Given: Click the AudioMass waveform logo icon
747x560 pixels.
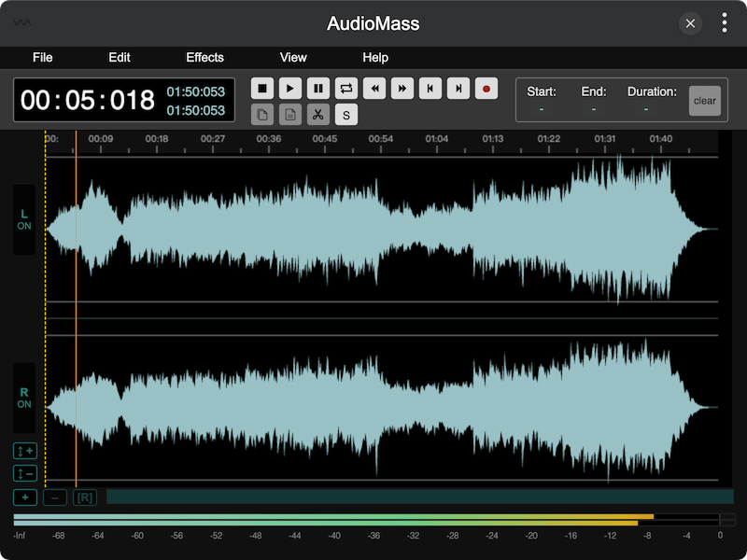Looking at the screenshot, I should [22, 22].
